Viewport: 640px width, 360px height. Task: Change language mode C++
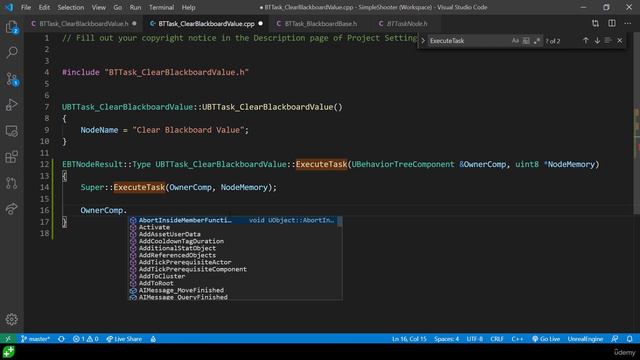click(x=517, y=339)
